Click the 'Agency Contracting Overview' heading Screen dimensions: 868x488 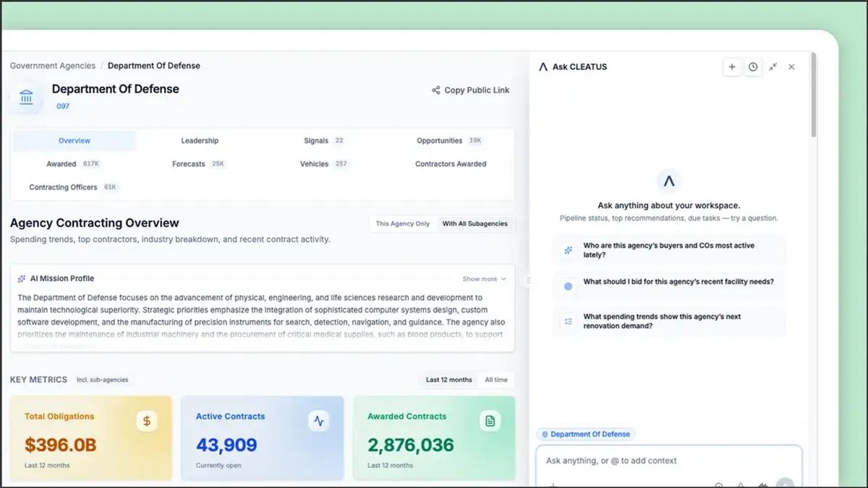(95, 223)
